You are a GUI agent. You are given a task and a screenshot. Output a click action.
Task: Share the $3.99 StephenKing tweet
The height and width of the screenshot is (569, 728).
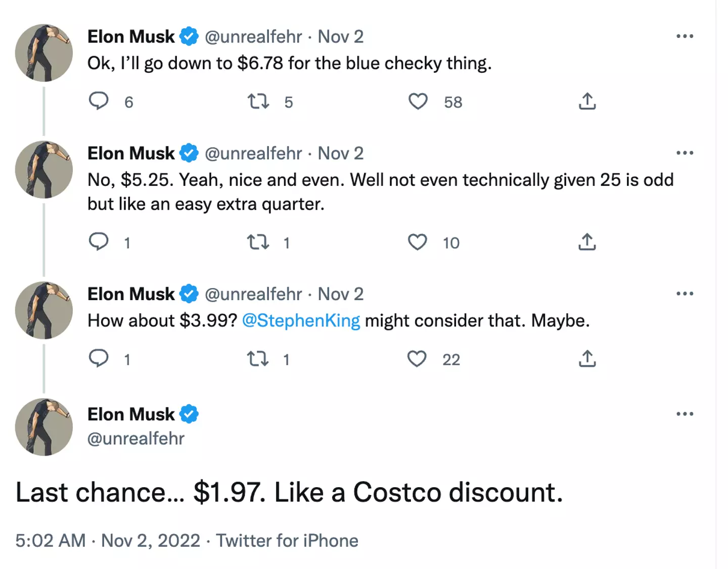[x=587, y=359]
